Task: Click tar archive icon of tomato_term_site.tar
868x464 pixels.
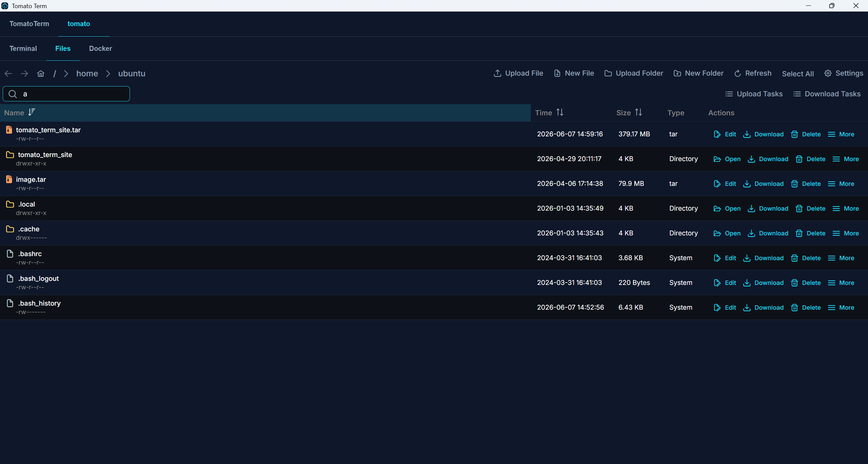Action: point(9,130)
